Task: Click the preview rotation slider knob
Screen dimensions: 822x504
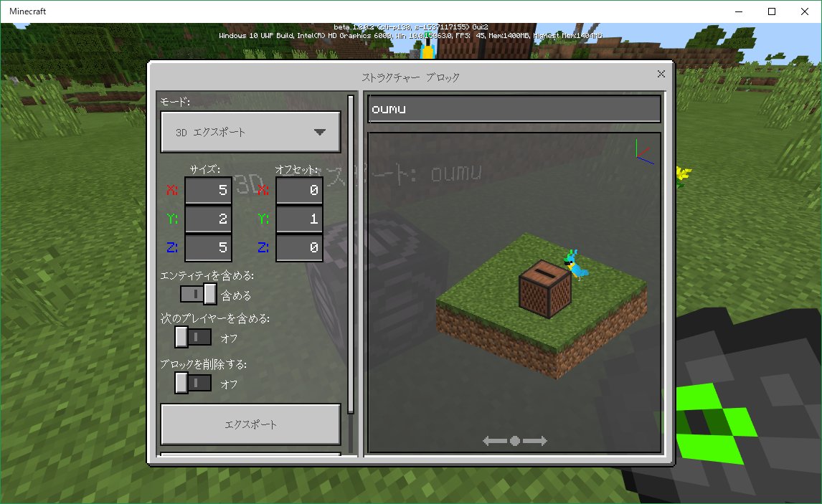Action: click(x=515, y=441)
